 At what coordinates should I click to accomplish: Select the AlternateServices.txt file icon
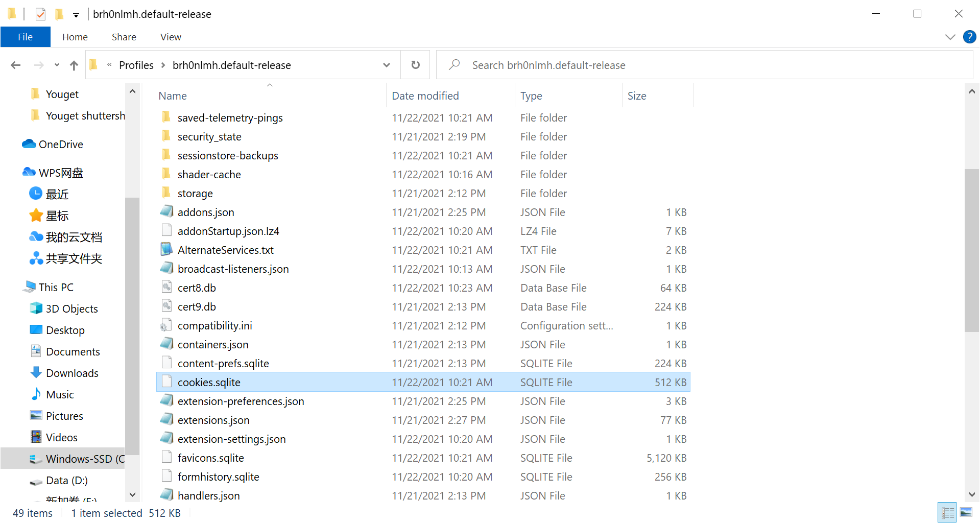click(166, 250)
